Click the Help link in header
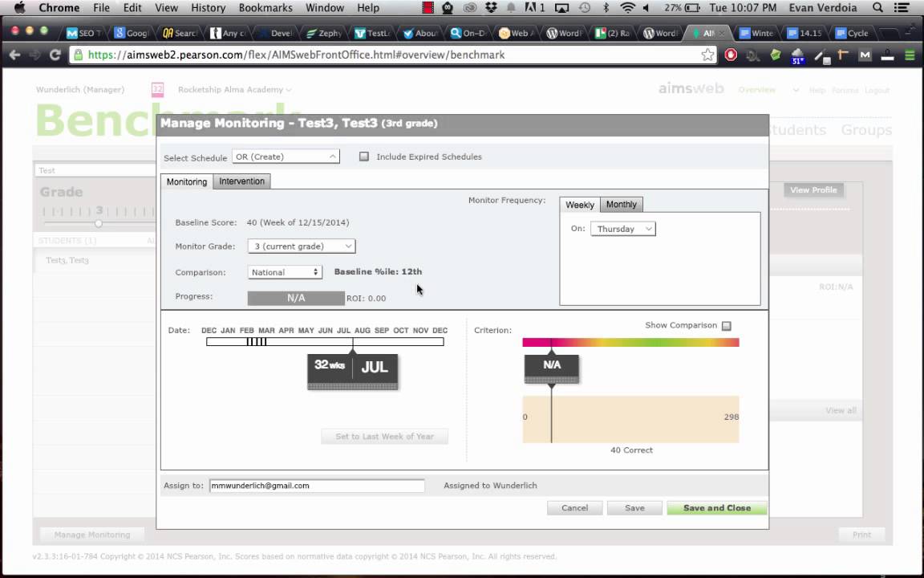924x578 pixels. (x=817, y=90)
